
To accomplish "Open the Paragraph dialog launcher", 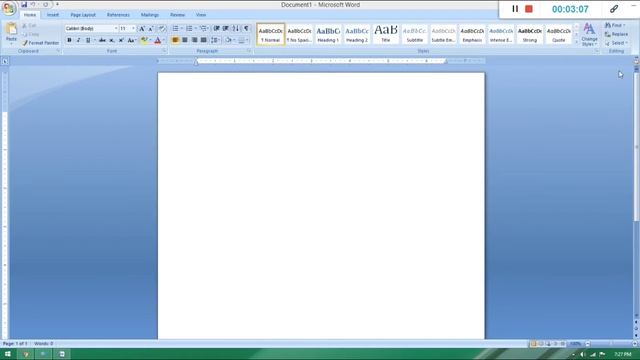I will [x=249, y=51].
